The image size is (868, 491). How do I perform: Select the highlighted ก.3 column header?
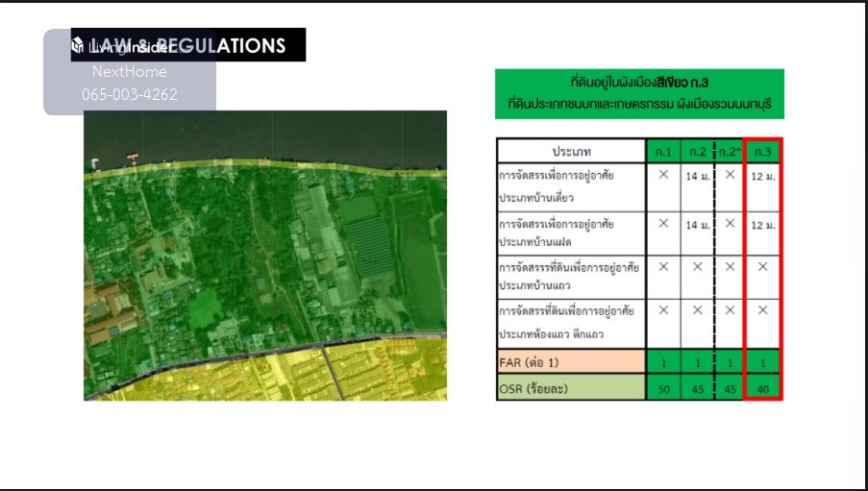click(763, 152)
